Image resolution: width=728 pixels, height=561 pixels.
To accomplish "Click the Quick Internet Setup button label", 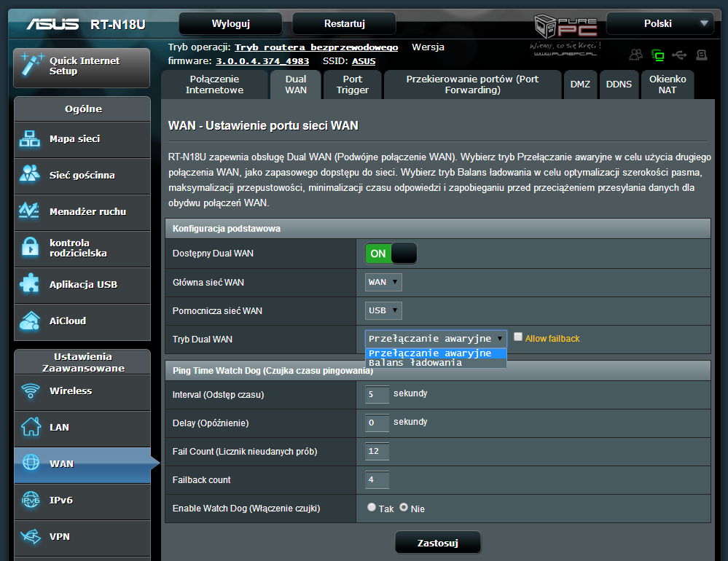I will [85, 66].
